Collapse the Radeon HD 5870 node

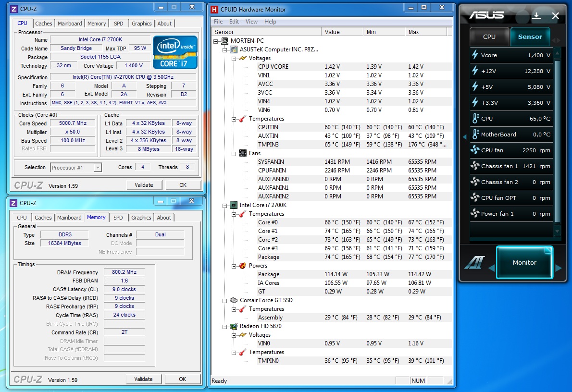tap(225, 327)
